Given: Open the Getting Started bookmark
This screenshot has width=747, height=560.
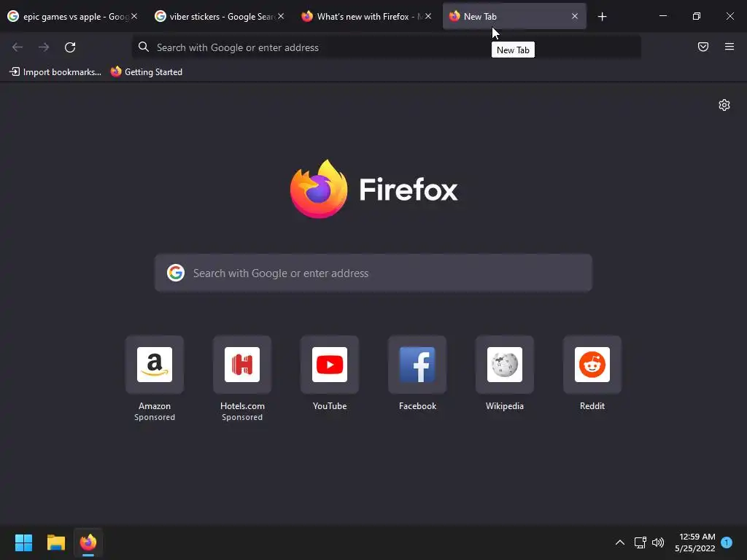Looking at the screenshot, I should pos(146,72).
